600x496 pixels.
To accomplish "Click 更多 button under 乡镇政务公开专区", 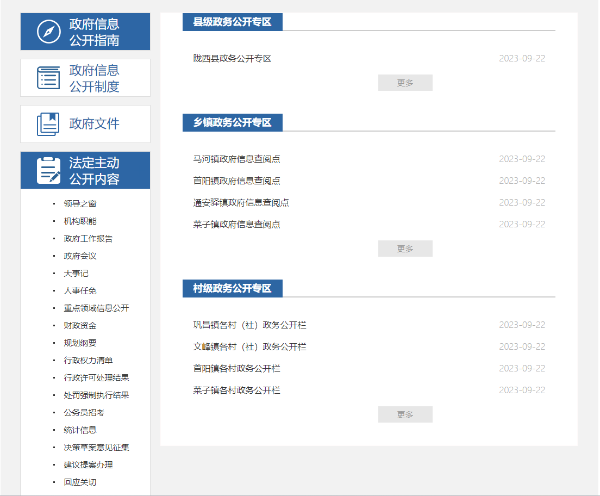I will (x=405, y=248).
